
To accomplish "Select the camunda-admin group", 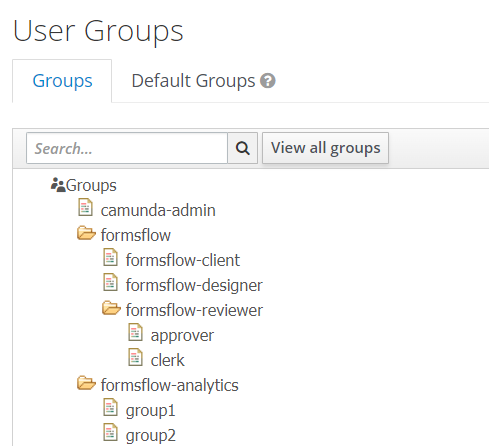I will [x=158, y=210].
